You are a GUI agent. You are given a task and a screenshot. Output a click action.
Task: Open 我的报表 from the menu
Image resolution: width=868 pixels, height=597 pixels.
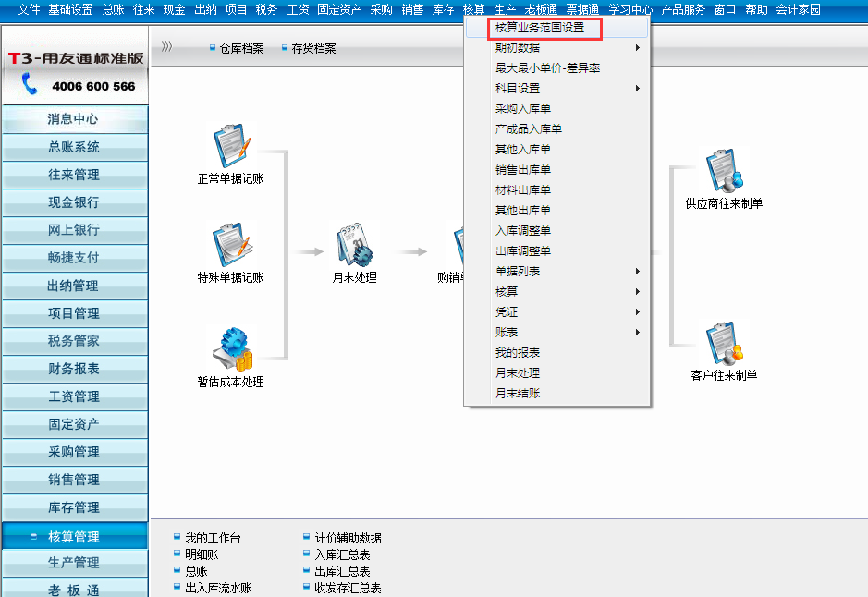(556, 352)
